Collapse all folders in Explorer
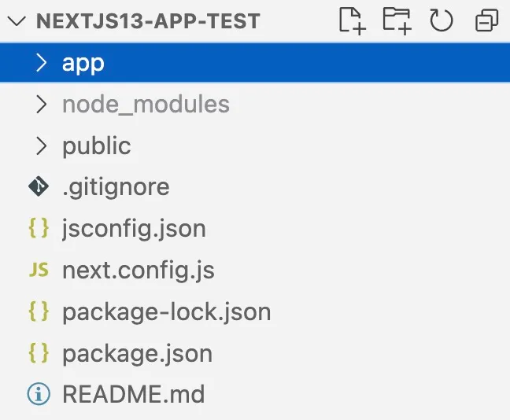The image size is (510, 420). (x=486, y=20)
